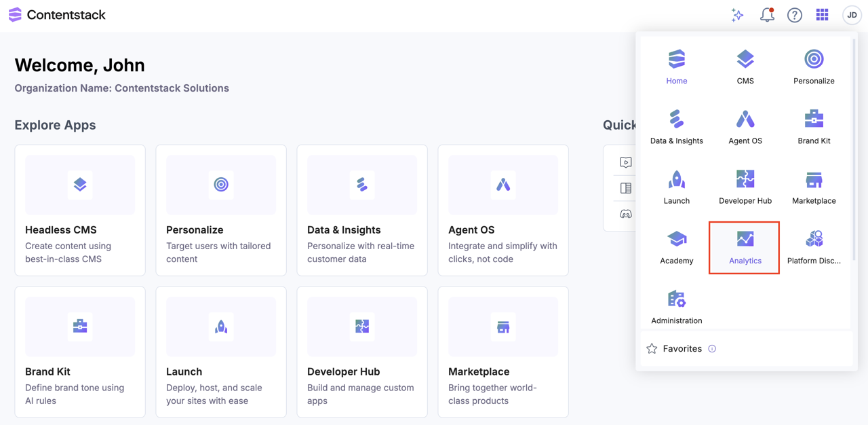Open Brand Kit from the app switcher
This screenshot has width=868, height=425.
pos(814,128)
